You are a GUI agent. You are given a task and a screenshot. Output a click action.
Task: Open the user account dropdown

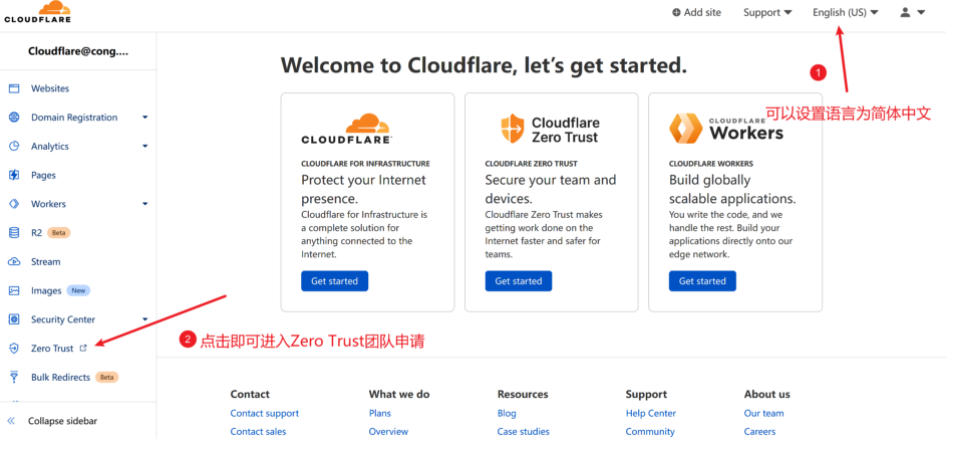click(x=912, y=13)
